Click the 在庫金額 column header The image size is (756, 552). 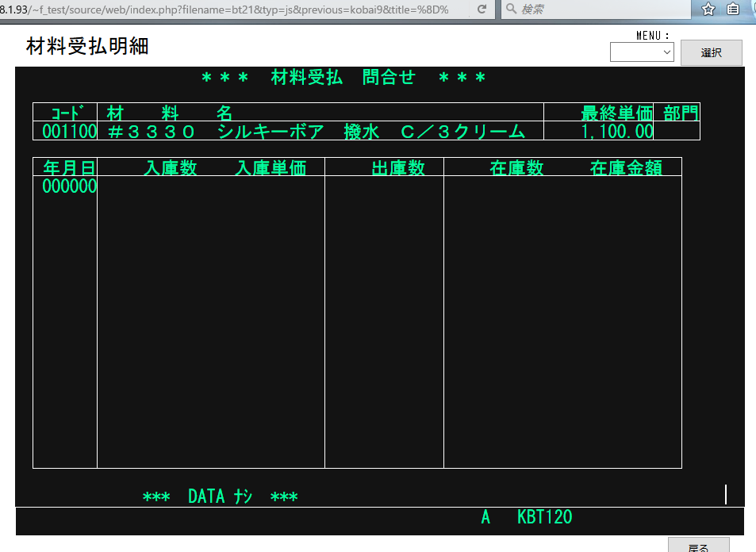pos(626,167)
